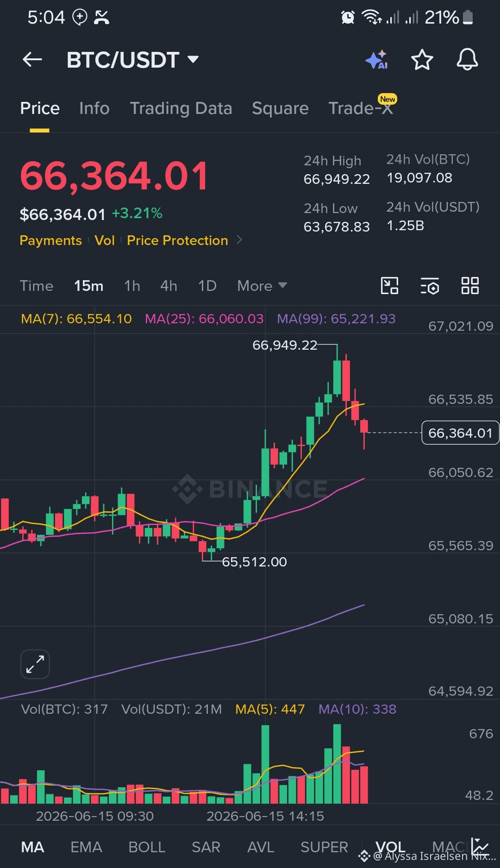Click the volume MA(5): 447 label
The width and height of the screenshot is (500, 868).
[270, 709]
